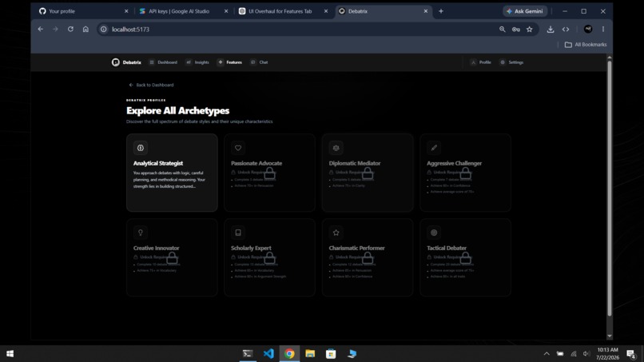Click the lock on Charismatic Performer
The width and height of the screenshot is (644, 362).
click(x=368, y=258)
